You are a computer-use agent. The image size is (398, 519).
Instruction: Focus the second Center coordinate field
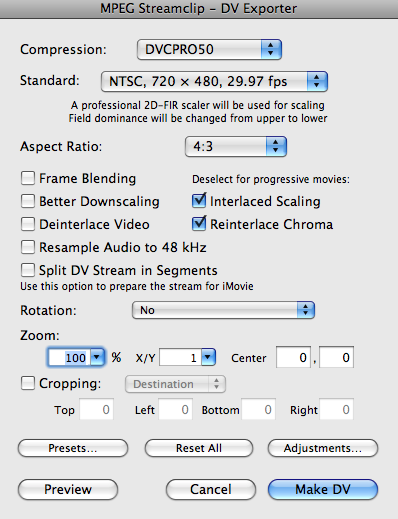click(336, 357)
